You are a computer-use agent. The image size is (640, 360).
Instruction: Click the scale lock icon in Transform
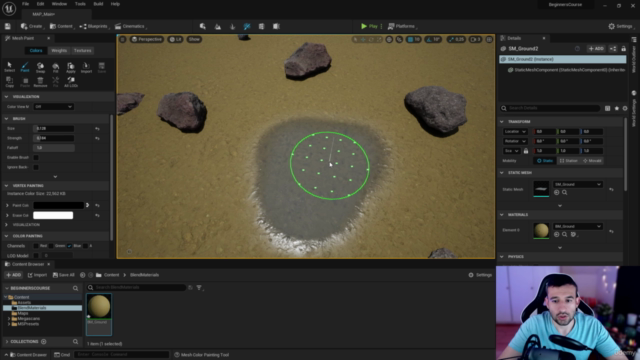526,151
